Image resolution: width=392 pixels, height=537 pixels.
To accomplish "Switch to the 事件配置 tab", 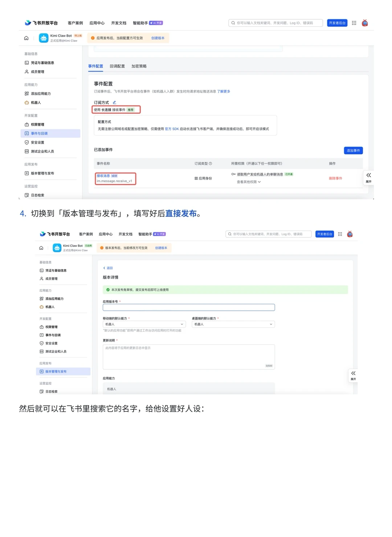I will 95,66.
